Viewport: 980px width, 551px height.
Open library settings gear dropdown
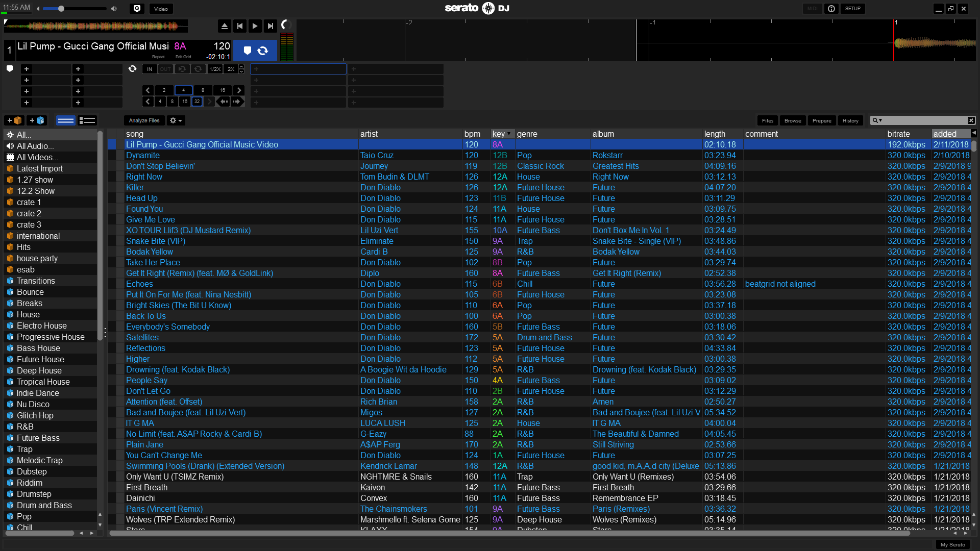tap(176, 120)
